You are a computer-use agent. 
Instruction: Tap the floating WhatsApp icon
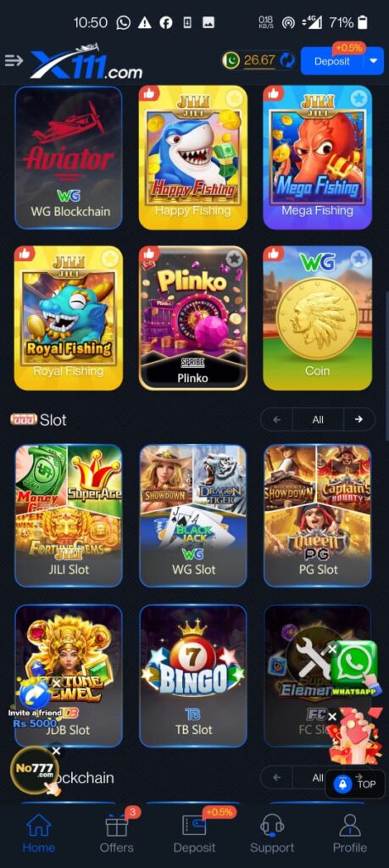pyautogui.click(x=354, y=663)
